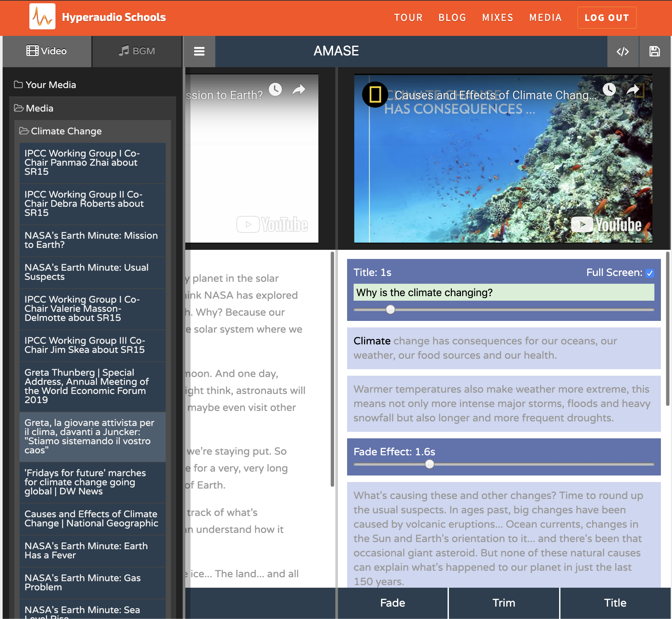
Task: Switch to the Video tab
Action: (47, 51)
